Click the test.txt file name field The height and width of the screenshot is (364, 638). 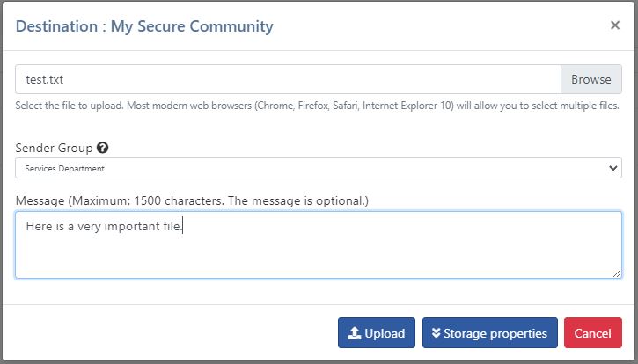[x=288, y=79]
